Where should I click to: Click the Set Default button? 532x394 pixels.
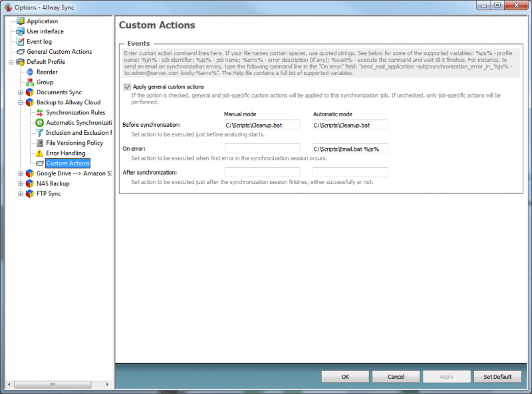[497, 377]
